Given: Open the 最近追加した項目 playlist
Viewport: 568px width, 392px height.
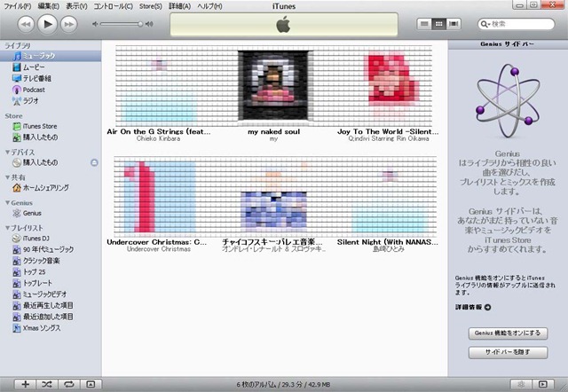Looking at the screenshot, I should pos(51,318).
